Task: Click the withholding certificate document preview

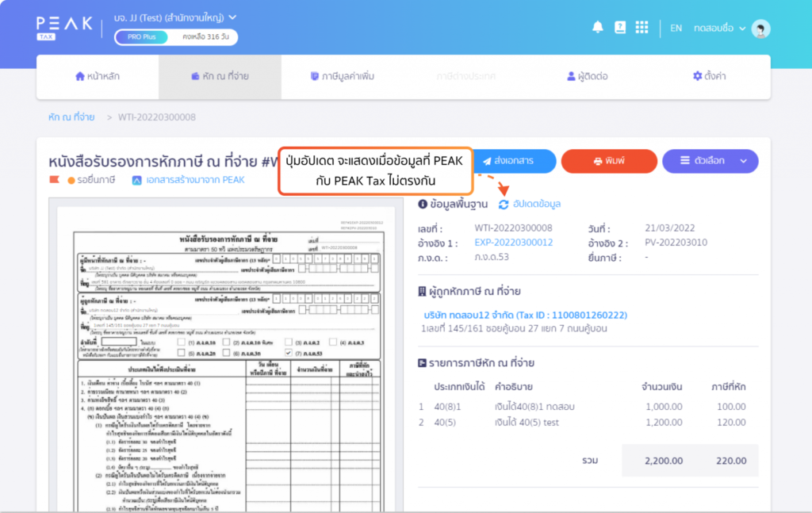Action: click(226, 356)
